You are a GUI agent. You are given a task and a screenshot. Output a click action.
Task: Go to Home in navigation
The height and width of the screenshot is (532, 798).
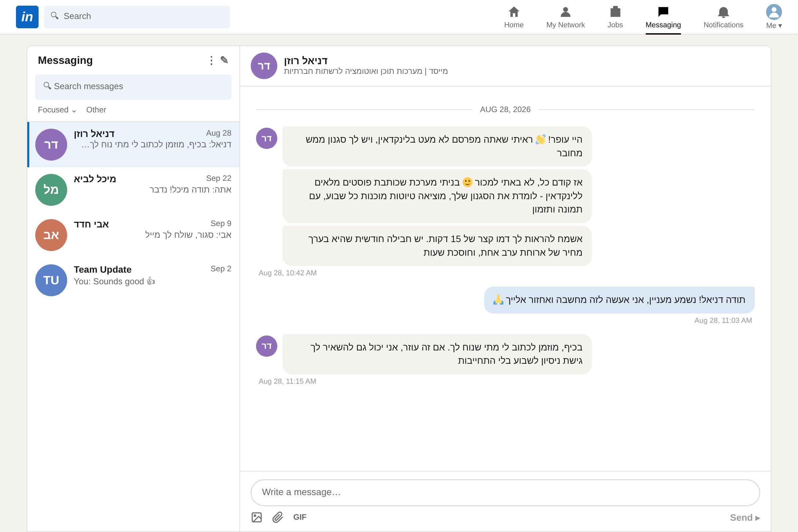[514, 17]
